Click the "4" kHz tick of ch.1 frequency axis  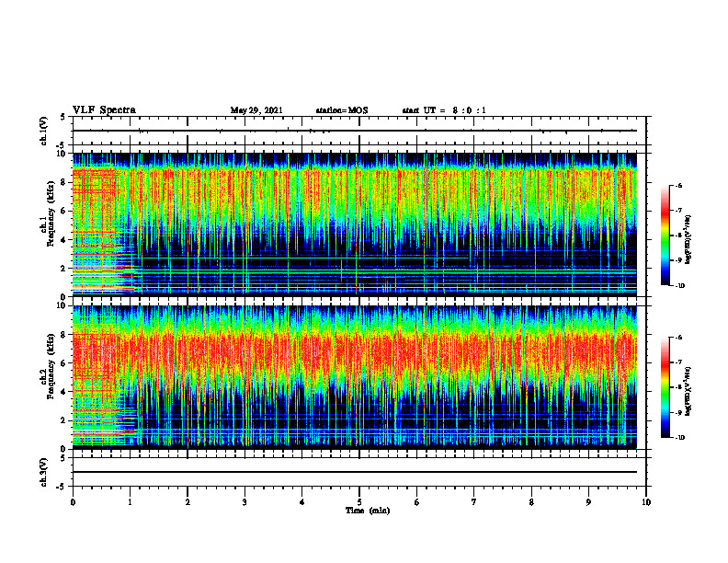click(65, 240)
